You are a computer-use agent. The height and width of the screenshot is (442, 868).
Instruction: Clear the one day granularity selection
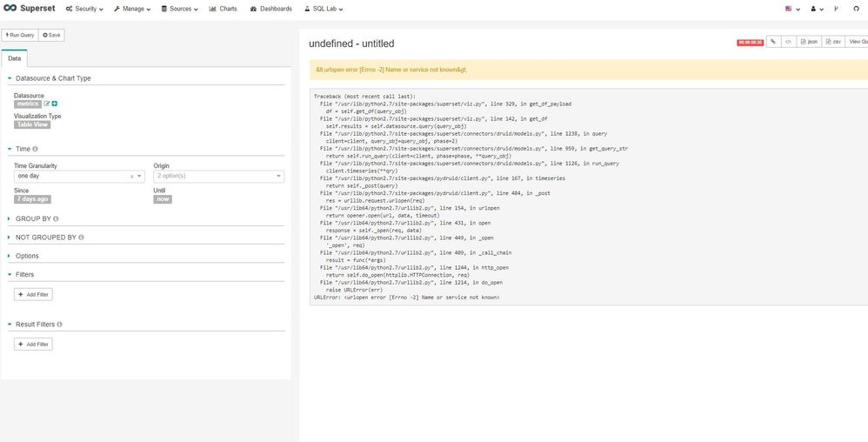point(132,177)
